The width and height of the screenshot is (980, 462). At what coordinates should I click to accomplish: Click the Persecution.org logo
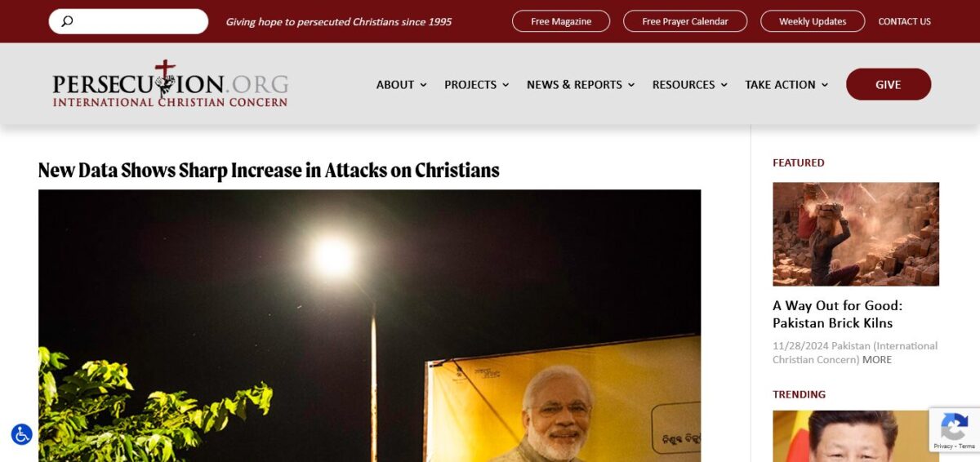[x=170, y=84]
